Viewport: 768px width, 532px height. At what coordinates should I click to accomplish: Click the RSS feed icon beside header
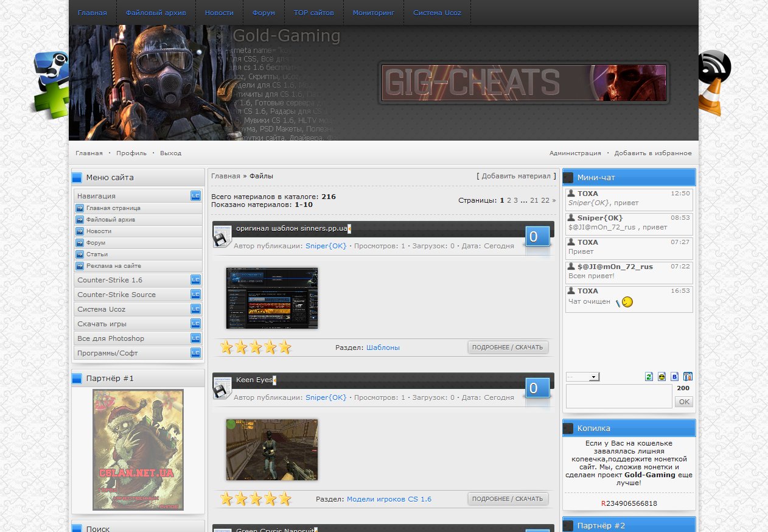tap(714, 67)
